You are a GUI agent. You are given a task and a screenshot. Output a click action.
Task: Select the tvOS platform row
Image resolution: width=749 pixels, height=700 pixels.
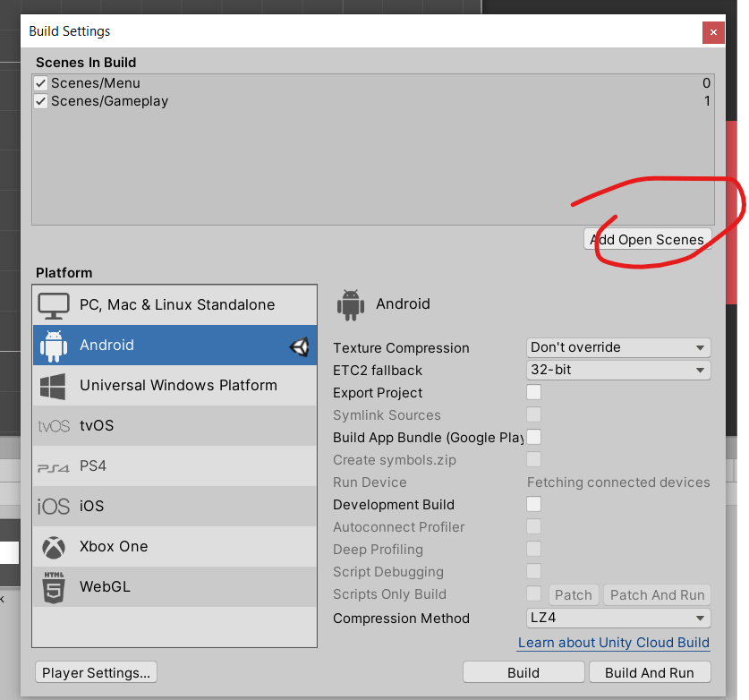coord(174,425)
